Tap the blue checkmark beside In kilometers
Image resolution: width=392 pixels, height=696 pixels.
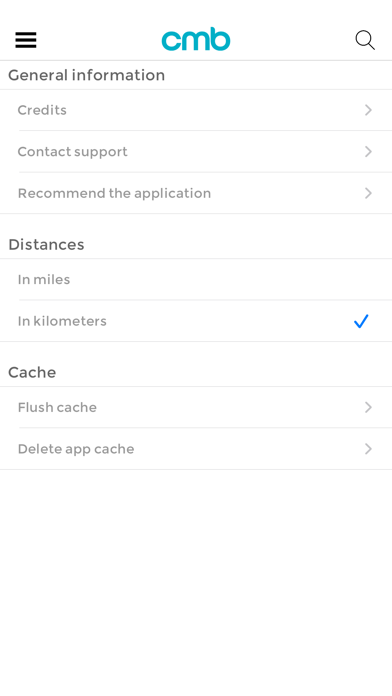361,321
